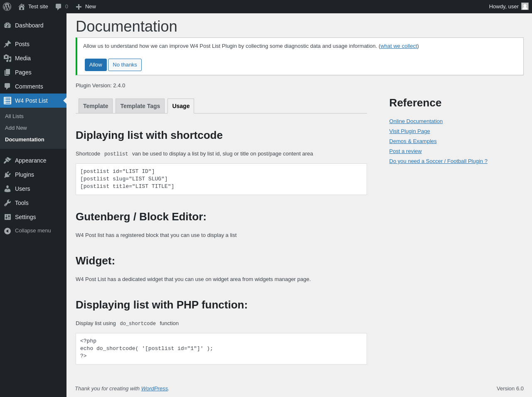Click the plus icon beside New
This screenshot has width=532, height=397.
click(x=79, y=7)
